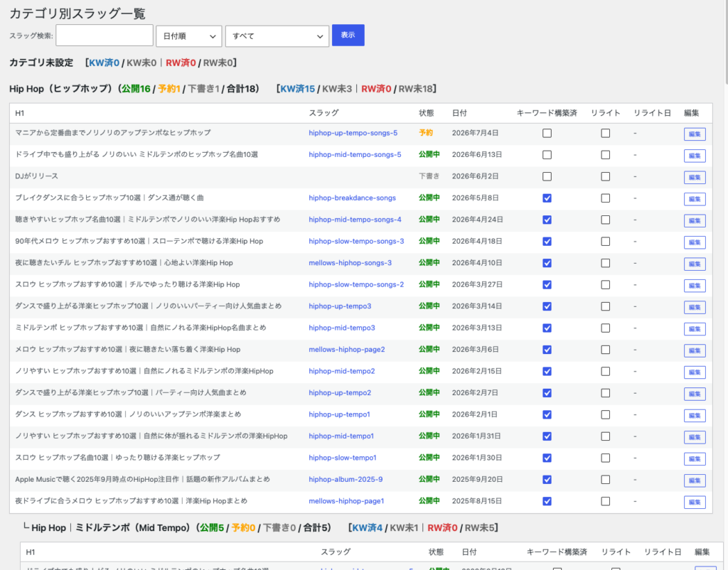Open the hiphop-mid-tempo1 slug link
The height and width of the screenshot is (570, 728).
tap(341, 436)
